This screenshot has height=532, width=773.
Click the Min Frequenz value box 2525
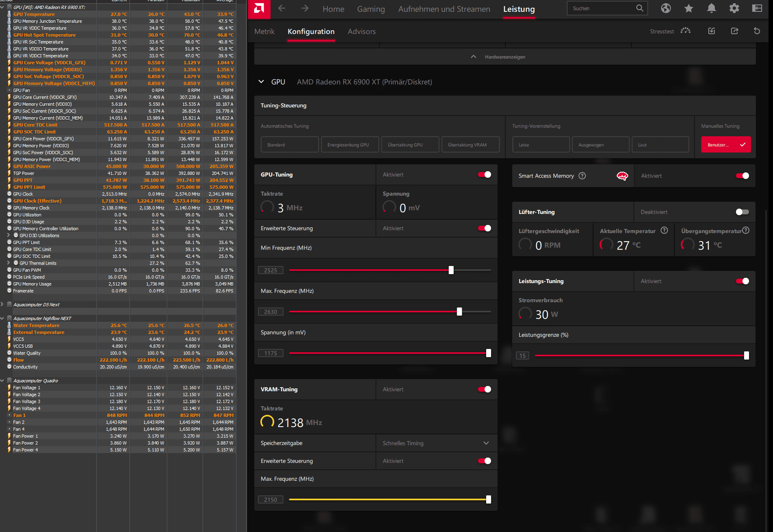click(x=271, y=270)
